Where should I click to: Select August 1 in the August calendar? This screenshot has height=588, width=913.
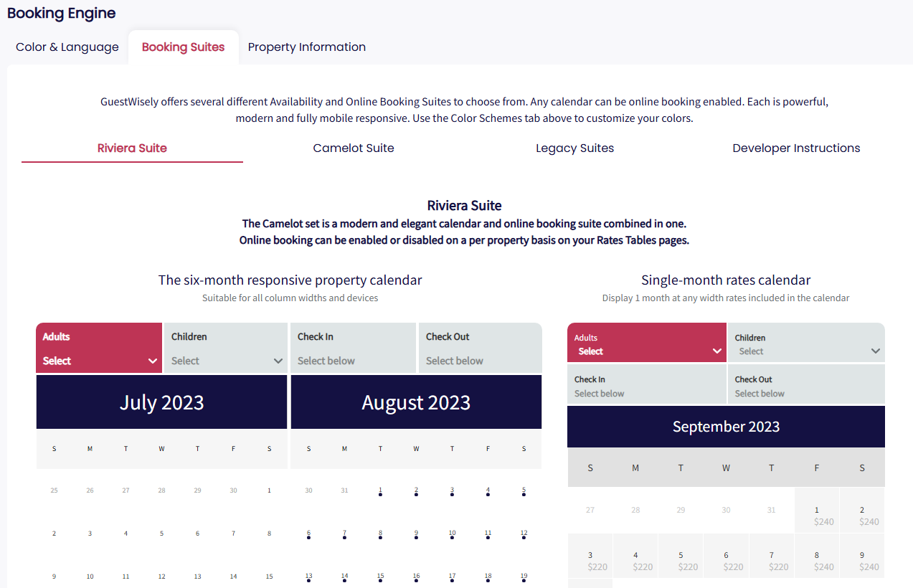[x=380, y=491]
